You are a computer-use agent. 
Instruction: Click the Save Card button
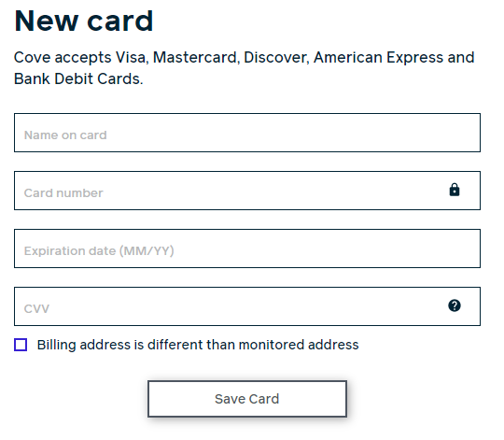247,399
